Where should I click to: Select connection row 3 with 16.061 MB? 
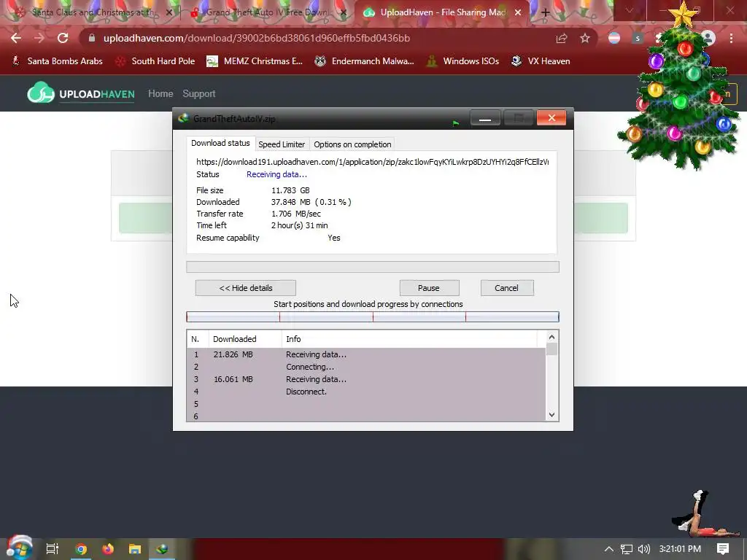point(366,379)
